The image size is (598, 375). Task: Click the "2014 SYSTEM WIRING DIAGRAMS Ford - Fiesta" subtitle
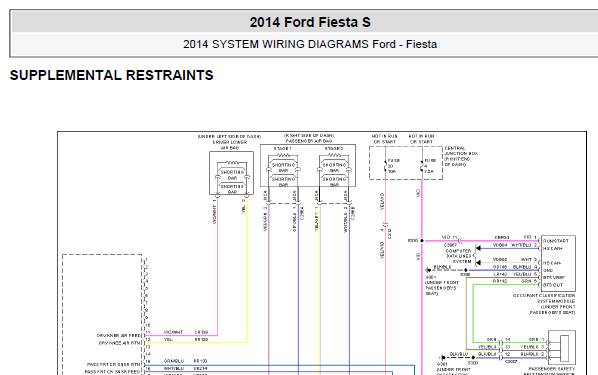[310, 44]
